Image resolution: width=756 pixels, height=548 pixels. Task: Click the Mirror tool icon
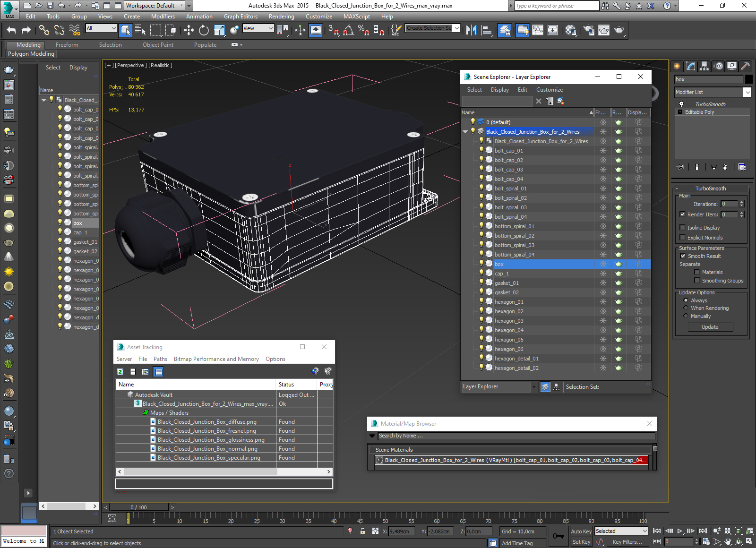click(471, 30)
